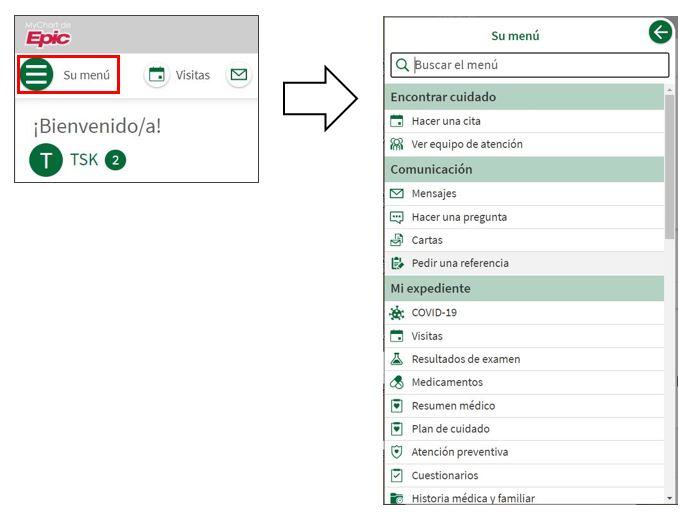Click the Comunicación section header
Image resolution: width=695 pixels, height=520 pixels.
click(524, 169)
